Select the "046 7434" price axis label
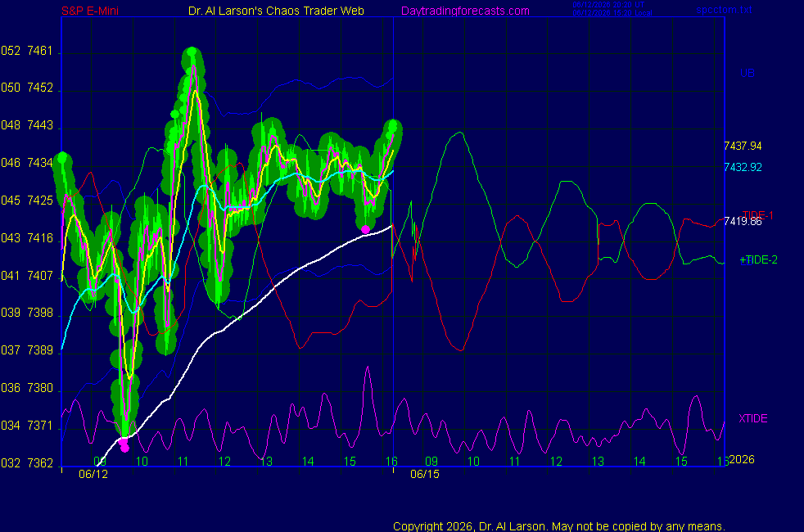This screenshot has height=532, width=804. click(x=27, y=163)
